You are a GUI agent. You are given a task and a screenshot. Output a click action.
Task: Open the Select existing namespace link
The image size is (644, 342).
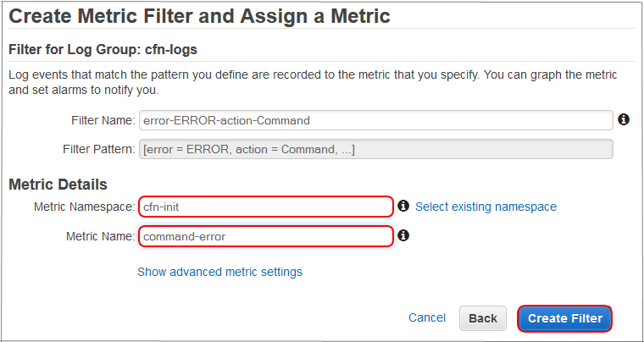[486, 207]
